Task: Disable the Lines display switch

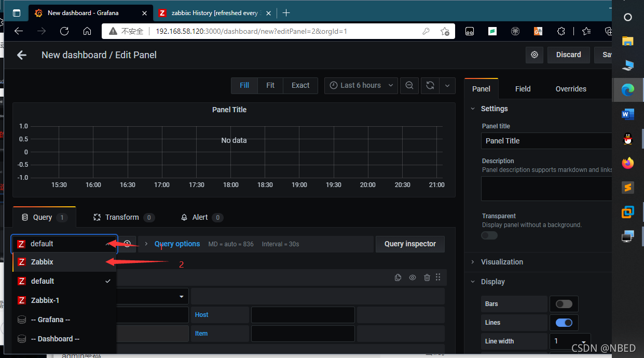Action: tap(564, 323)
